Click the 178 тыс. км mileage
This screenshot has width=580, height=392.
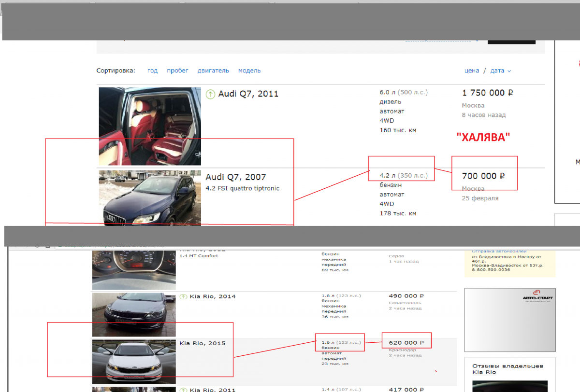pyautogui.click(x=398, y=213)
